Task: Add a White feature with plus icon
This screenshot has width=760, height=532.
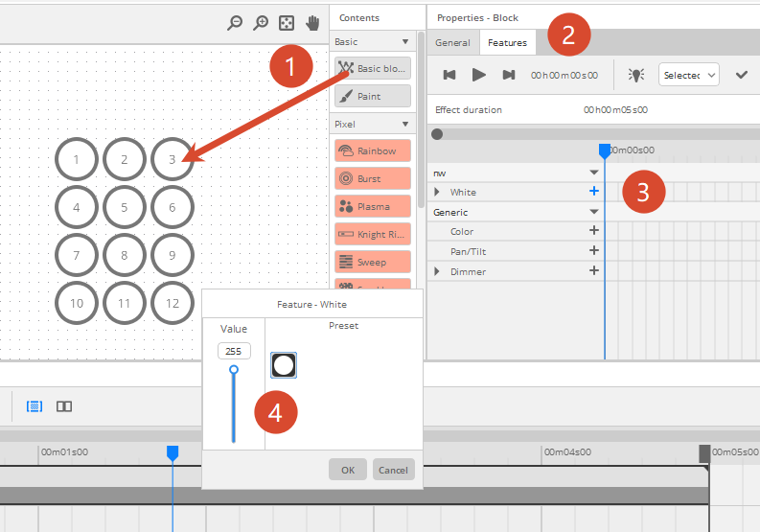Action: (594, 192)
